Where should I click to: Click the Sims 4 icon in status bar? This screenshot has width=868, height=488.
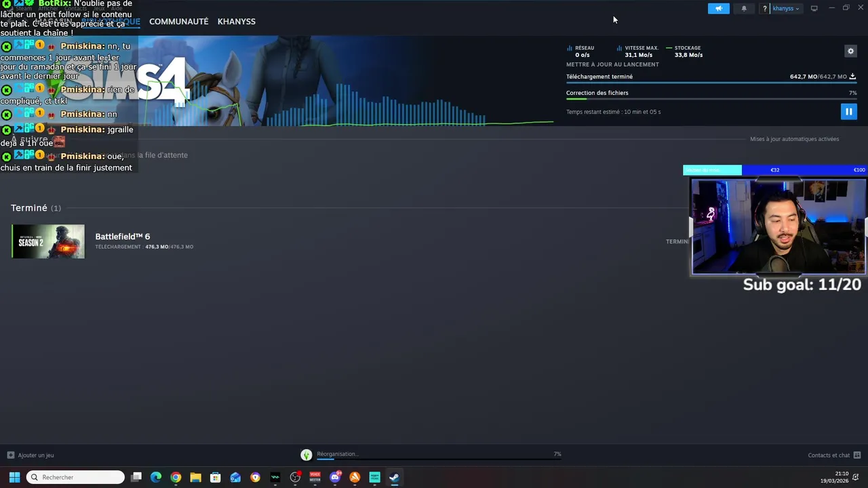[x=307, y=455]
